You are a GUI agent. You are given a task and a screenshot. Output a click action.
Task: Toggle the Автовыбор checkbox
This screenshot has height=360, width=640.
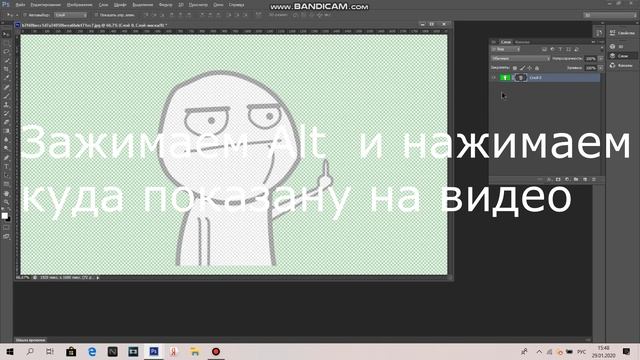tap(25, 15)
